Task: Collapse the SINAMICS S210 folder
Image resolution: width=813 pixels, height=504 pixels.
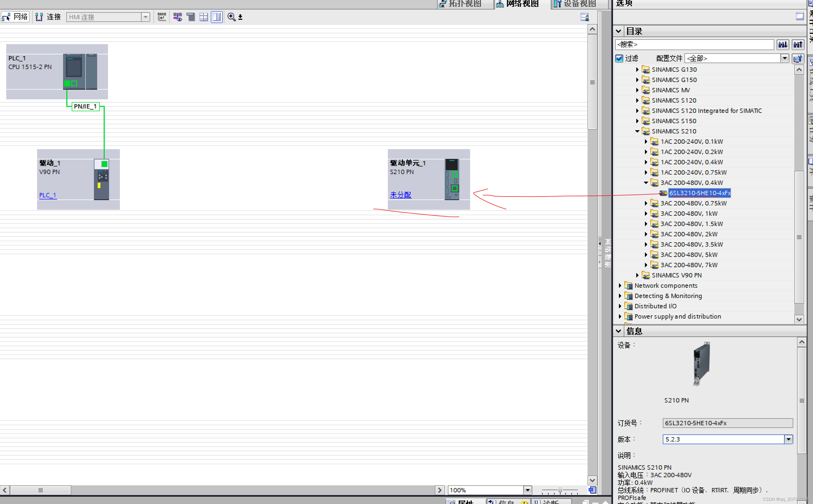Action: point(637,131)
